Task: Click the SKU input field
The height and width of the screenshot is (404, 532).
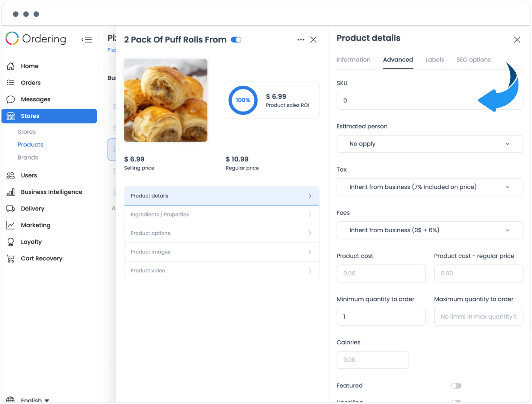Action: click(x=430, y=101)
